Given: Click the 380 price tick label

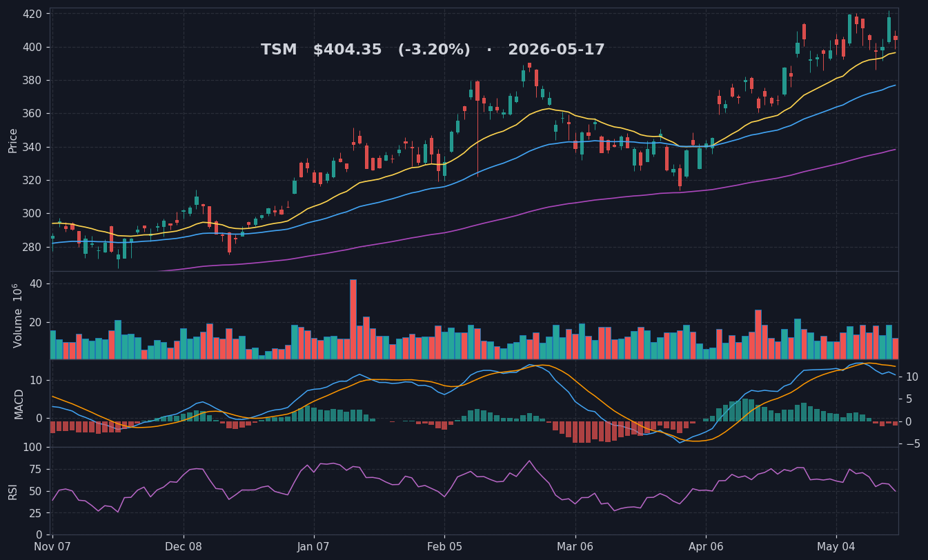Looking at the screenshot, I should (33, 80).
